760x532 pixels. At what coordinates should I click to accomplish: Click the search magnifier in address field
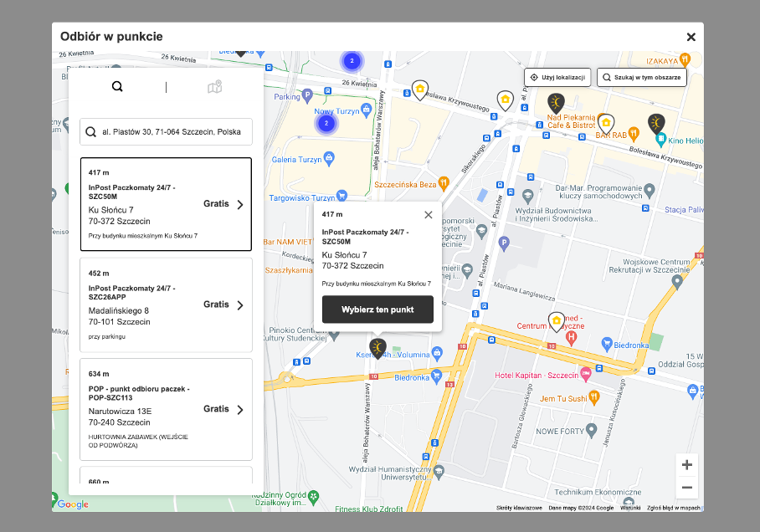point(90,132)
